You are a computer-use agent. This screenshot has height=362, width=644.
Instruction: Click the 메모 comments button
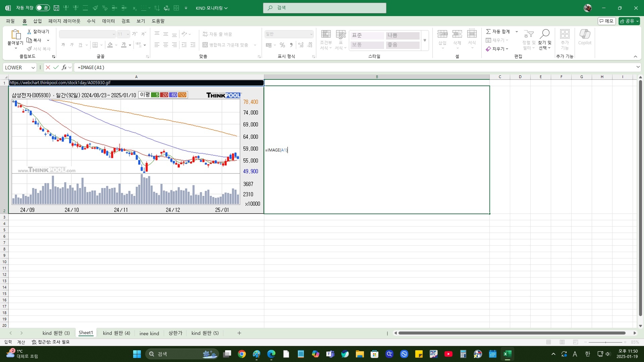(606, 21)
